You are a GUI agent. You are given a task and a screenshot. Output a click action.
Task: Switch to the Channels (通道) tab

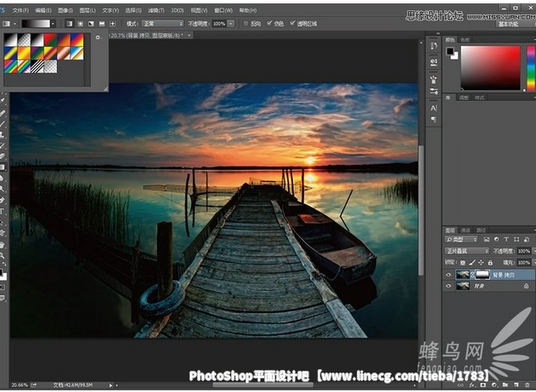(x=465, y=230)
